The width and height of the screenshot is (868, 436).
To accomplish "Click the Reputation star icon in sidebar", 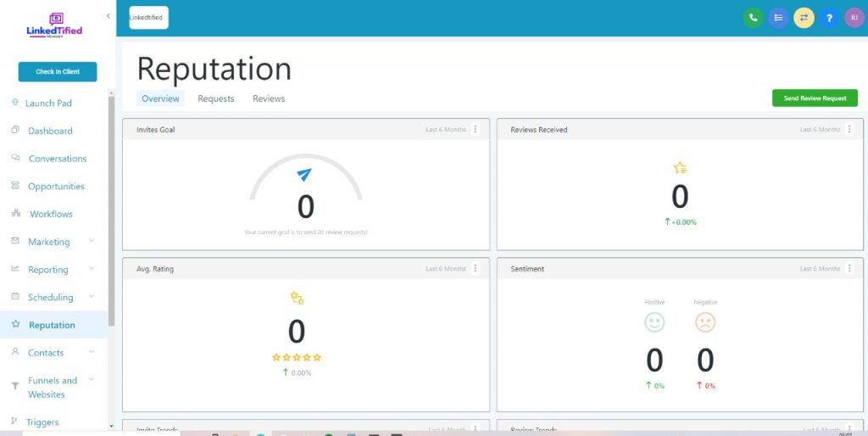I will (15, 324).
